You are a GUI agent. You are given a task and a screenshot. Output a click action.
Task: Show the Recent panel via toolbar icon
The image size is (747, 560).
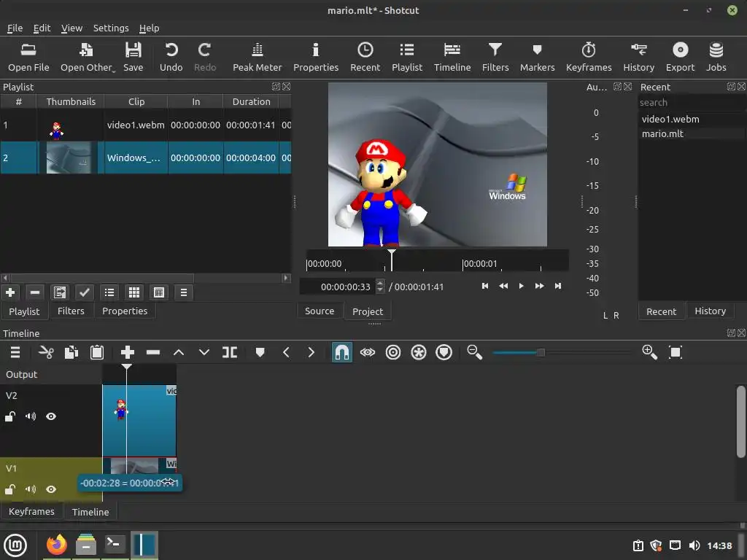(365, 57)
